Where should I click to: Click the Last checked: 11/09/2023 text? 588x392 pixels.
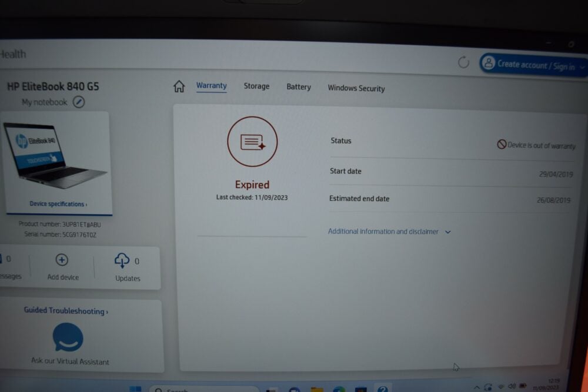click(252, 197)
